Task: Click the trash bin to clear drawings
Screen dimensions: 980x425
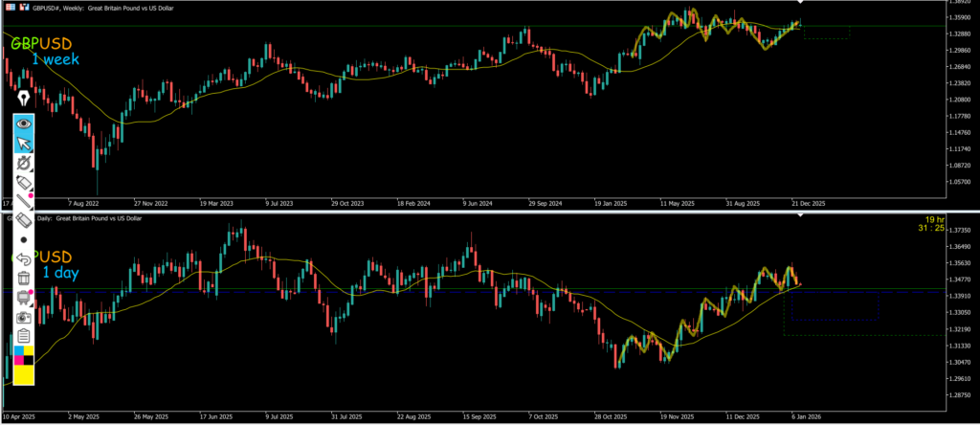Action: pos(24,278)
